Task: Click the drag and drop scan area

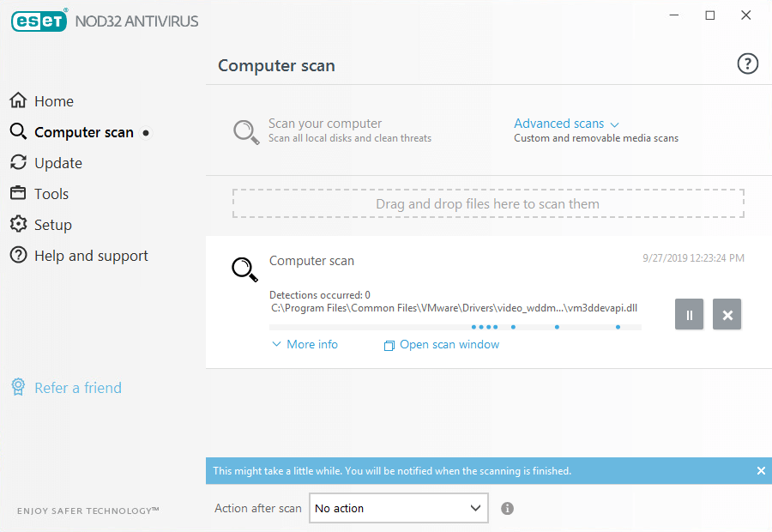Action: (488, 203)
